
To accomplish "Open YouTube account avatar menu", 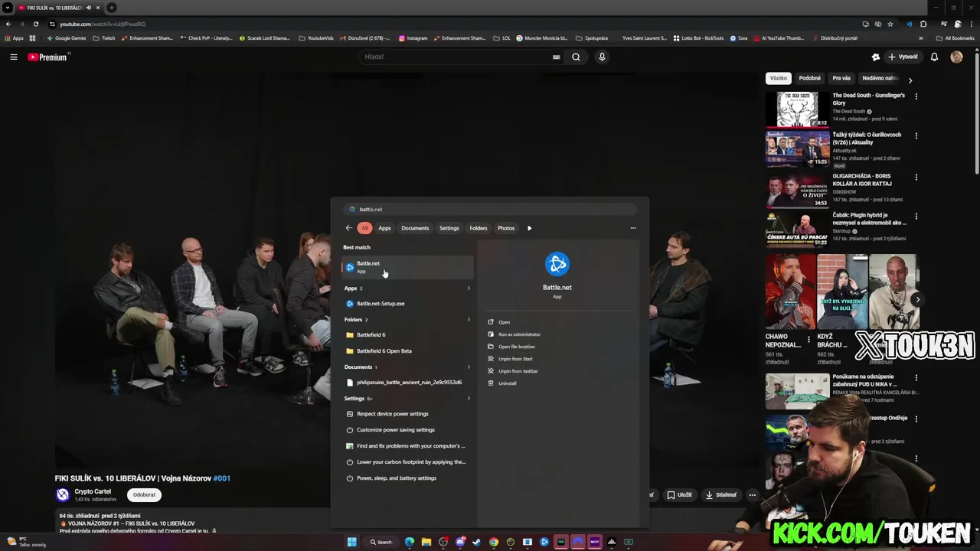I will (x=956, y=57).
